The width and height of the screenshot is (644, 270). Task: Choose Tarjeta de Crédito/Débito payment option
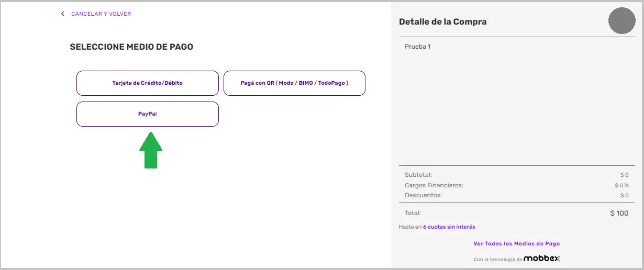tap(148, 83)
